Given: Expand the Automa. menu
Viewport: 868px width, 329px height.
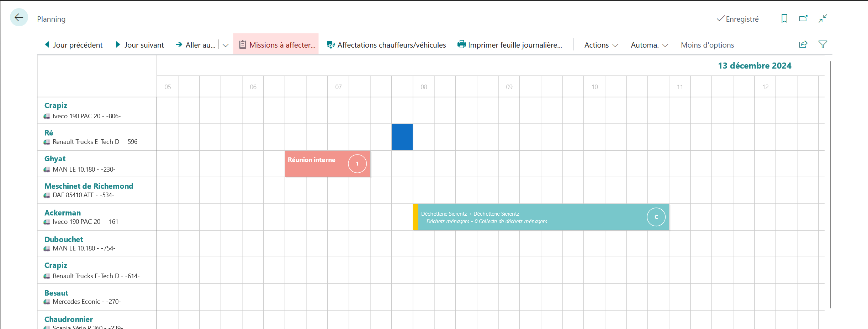Looking at the screenshot, I should [650, 45].
